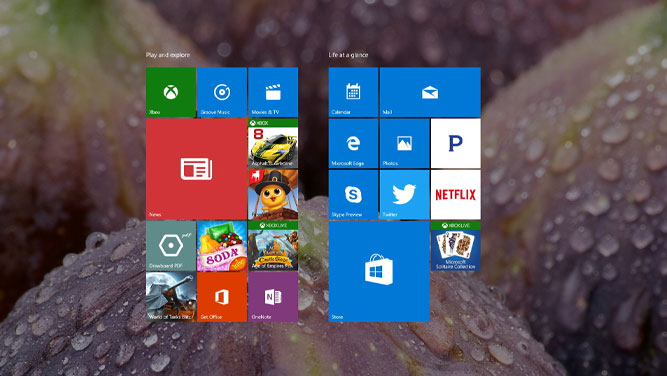Launch the World of Tanks Blitz tile
The height and width of the screenshot is (376, 667).
click(171, 297)
